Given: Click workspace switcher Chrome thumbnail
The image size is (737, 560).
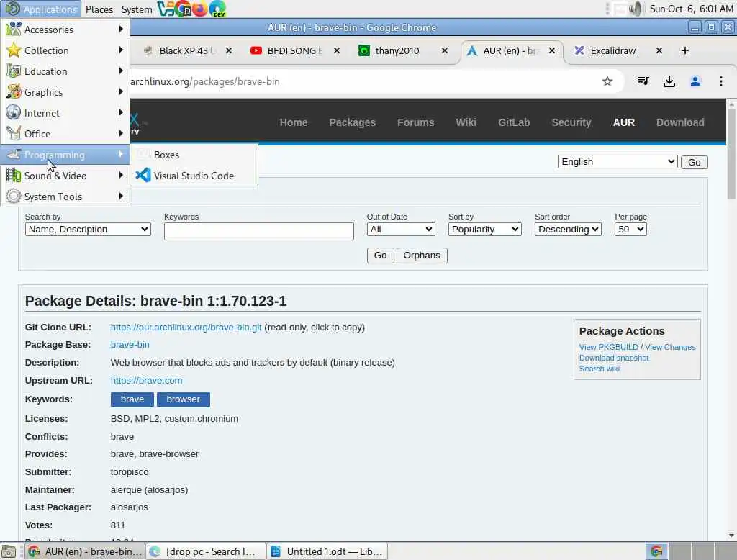Looking at the screenshot, I should (656, 551).
